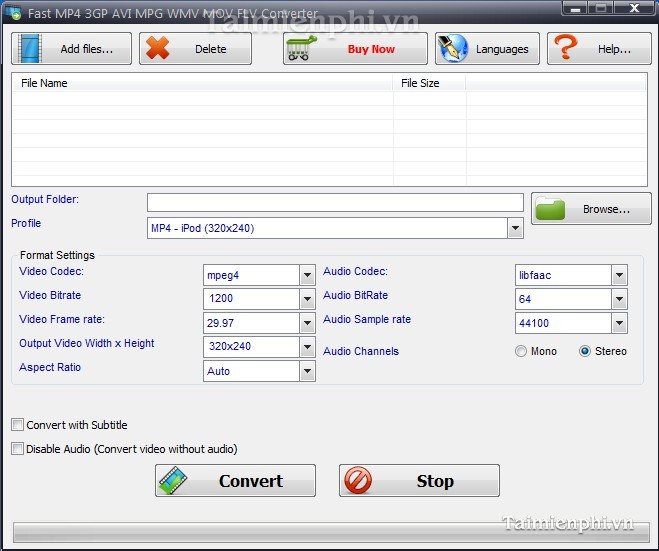Minimize the converter window
Screen dimensions: 659x551
pos(575,8)
